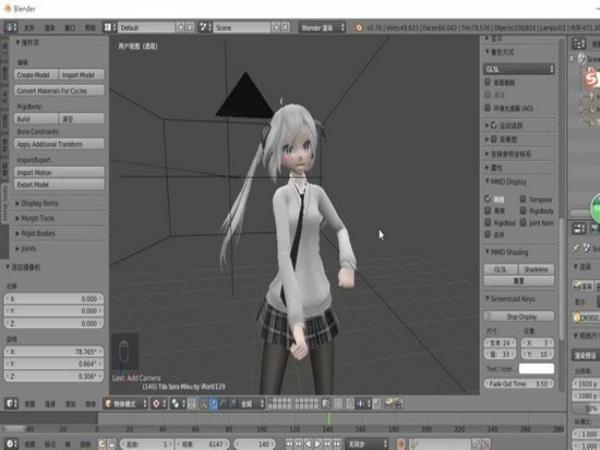Click the Blender logo in the info header
The image size is (600, 450).
[x=359, y=28]
